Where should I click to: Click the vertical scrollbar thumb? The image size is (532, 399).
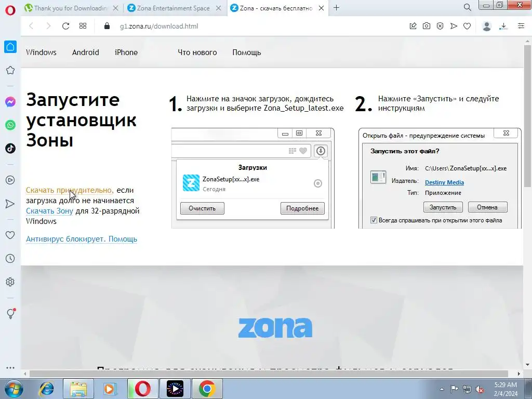click(x=527, y=115)
